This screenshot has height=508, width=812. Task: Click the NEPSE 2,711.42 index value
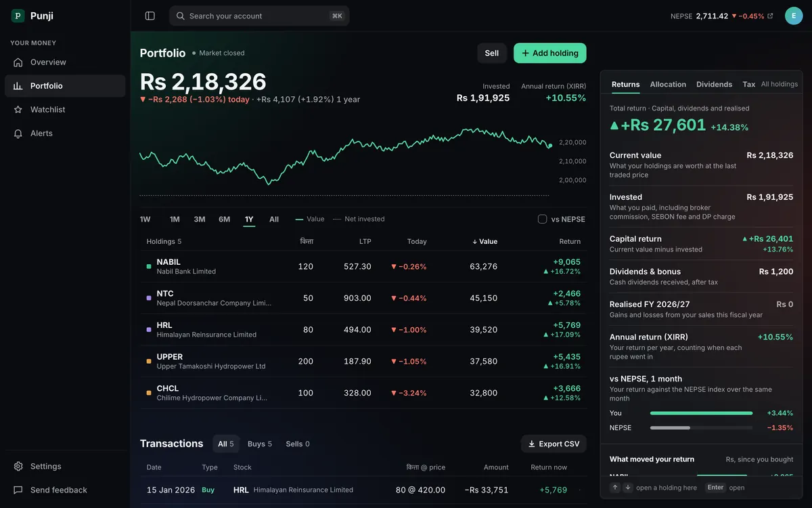click(712, 16)
